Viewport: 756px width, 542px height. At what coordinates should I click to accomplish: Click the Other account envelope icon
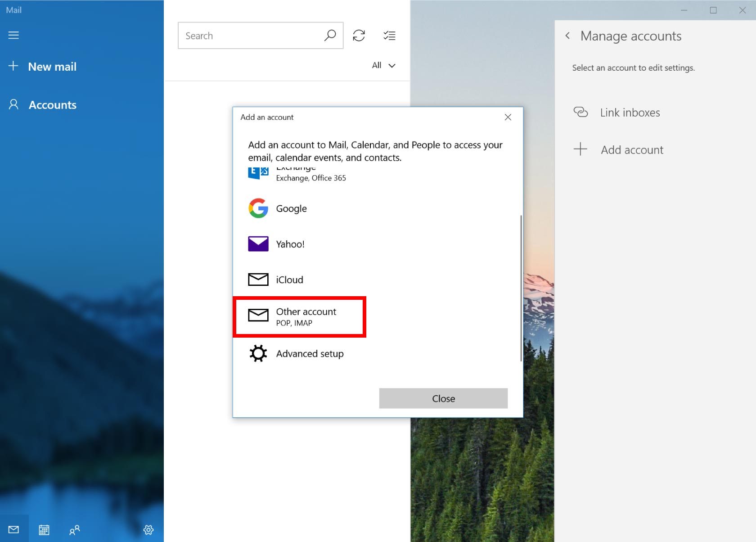pyautogui.click(x=258, y=315)
